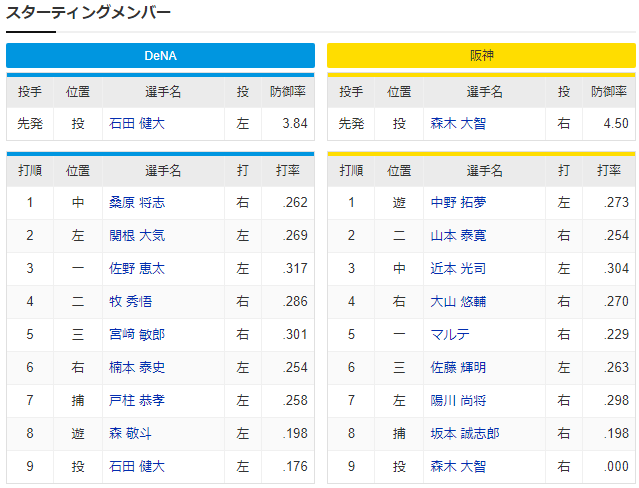The image size is (639, 488).
Task: Select batting average .270 of 大山 悠輔
Action: click(x=616, y=302)
